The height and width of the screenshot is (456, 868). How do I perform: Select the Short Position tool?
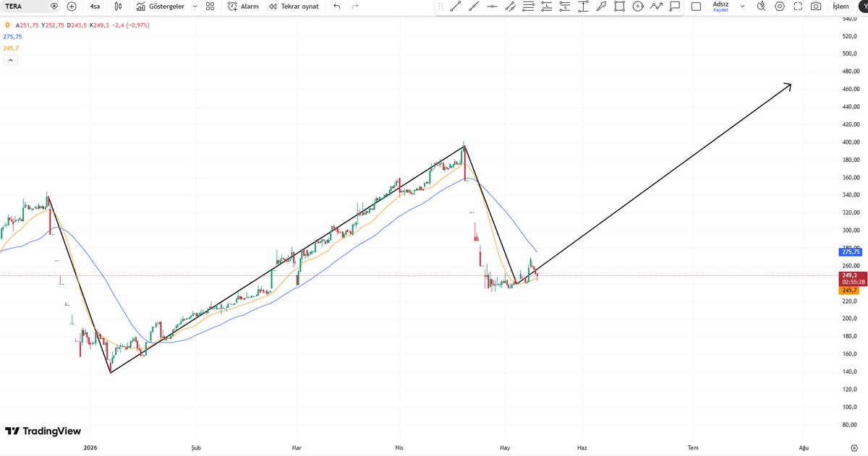pos(564,7)
